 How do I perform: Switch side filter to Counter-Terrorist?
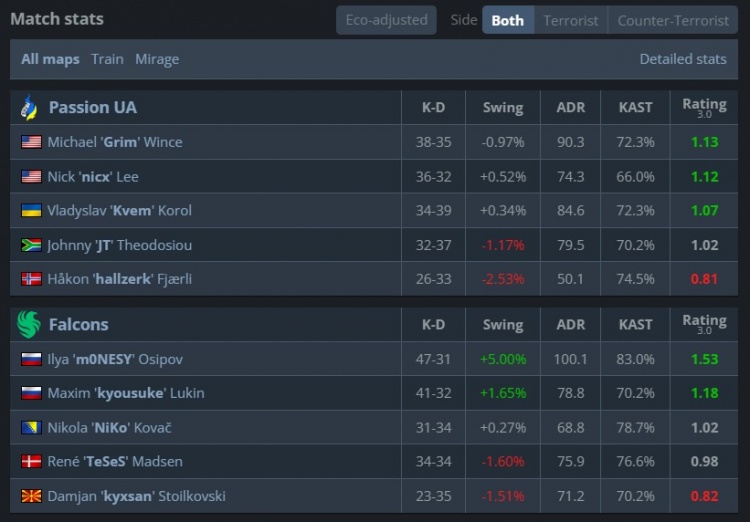point(673,20)
